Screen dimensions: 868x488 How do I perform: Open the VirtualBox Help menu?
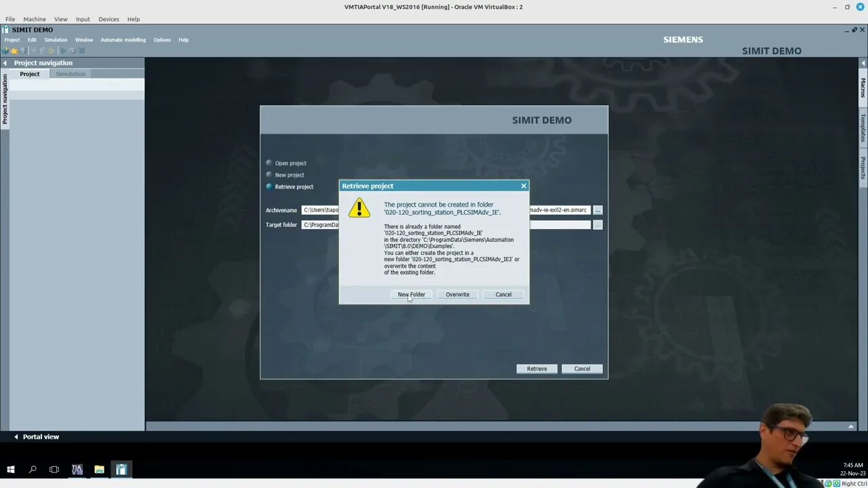(x=134, y=19)
